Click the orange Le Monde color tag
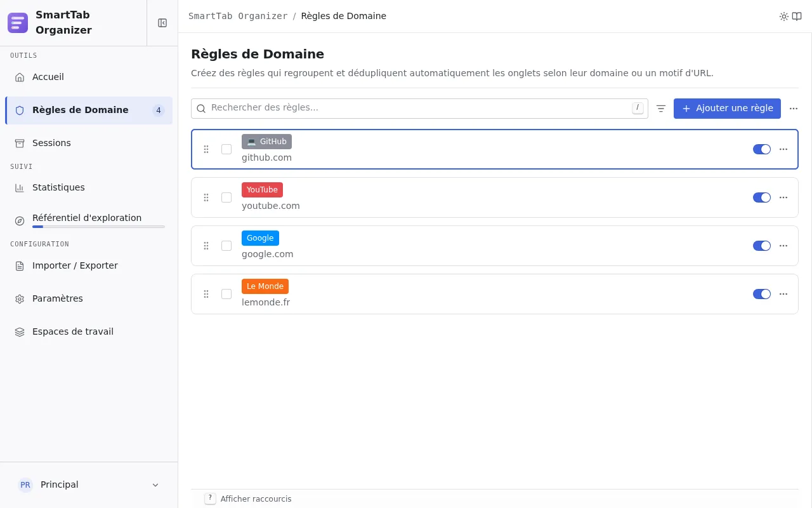Image resolution: width=812 pixels, height=508 pixels. coord(265,286)
